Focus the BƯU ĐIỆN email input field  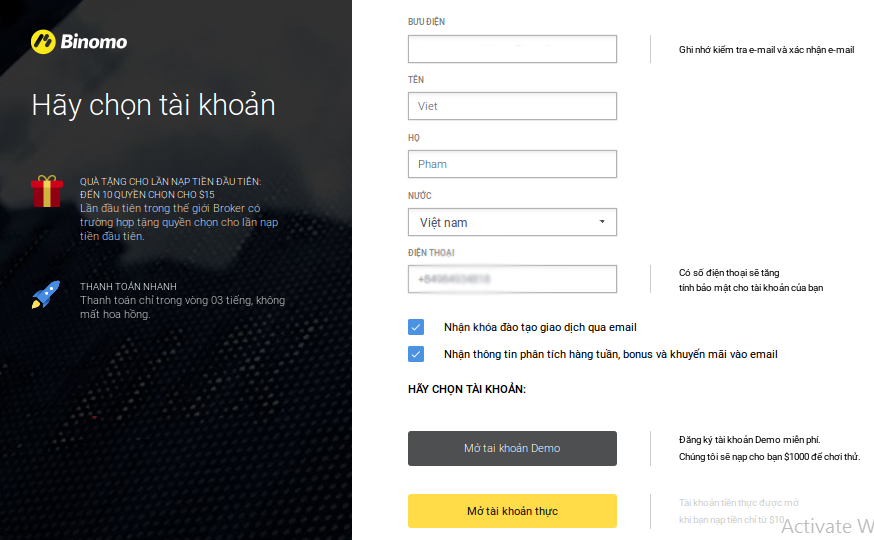pyautogui.click(x=512, y=49)
